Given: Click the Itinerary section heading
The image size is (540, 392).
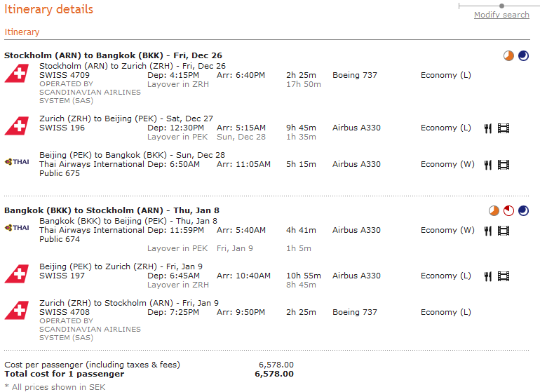Looking at the screenshot, I should pyautogui.click(x=22, y=32).
